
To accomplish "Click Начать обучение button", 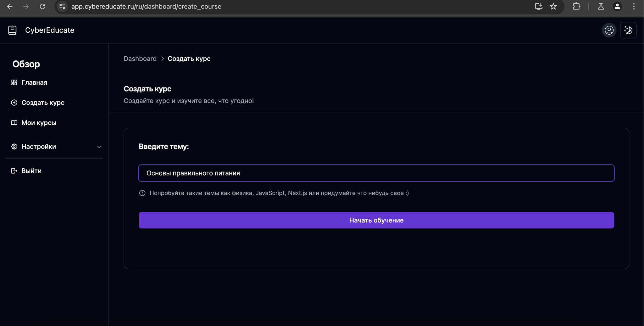I will (376, 220).
